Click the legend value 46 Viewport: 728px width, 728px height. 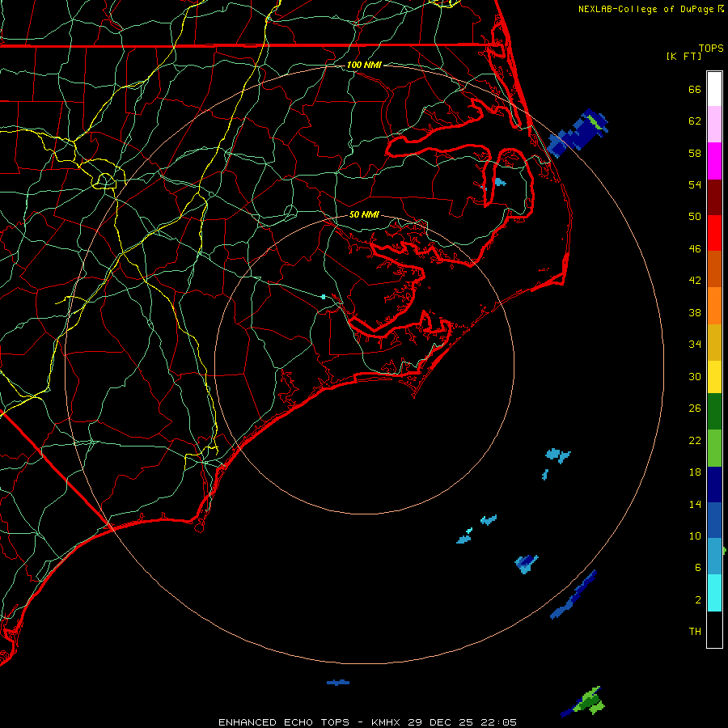point(695,249)
